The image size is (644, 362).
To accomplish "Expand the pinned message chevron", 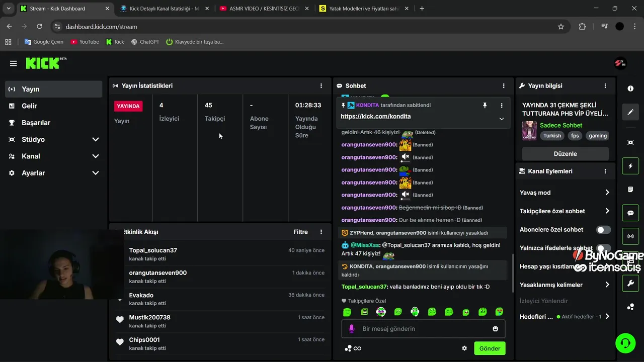I will pyautogui.click(x=501, y=119).
